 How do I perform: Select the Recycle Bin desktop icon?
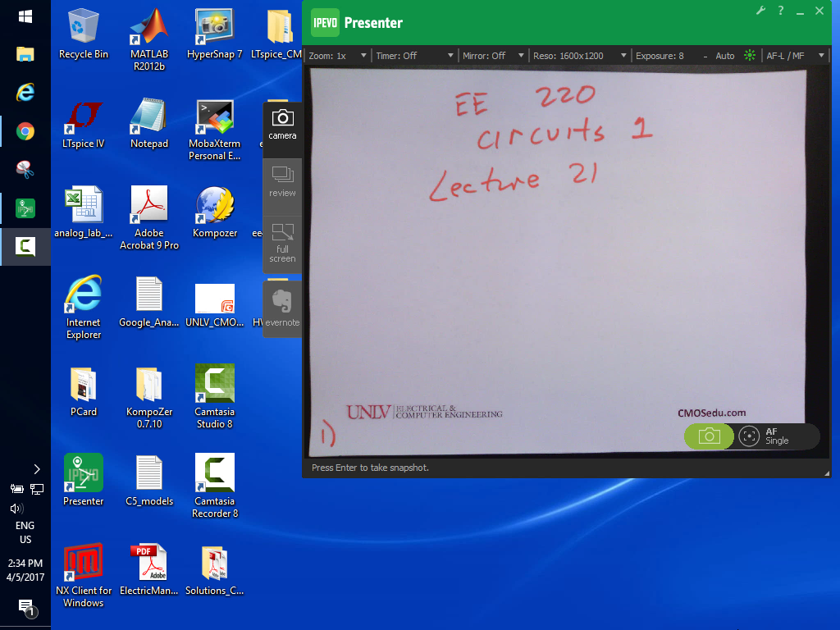click(84, 33)
